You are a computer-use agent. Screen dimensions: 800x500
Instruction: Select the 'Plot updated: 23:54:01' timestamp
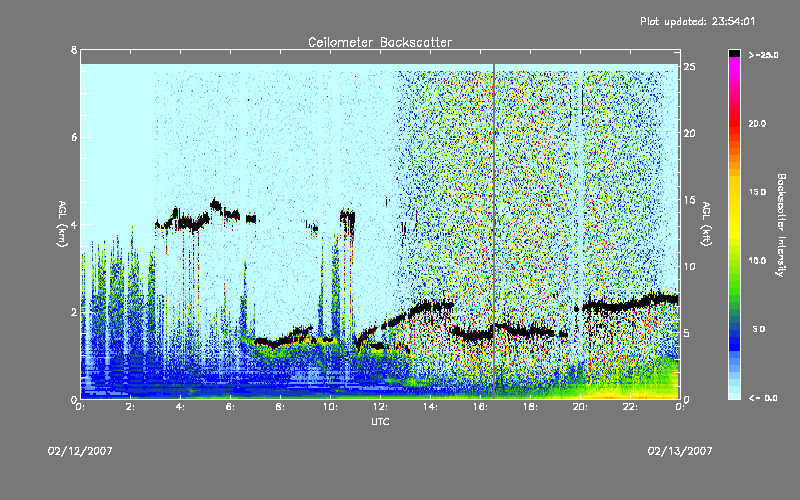(697, 21)
